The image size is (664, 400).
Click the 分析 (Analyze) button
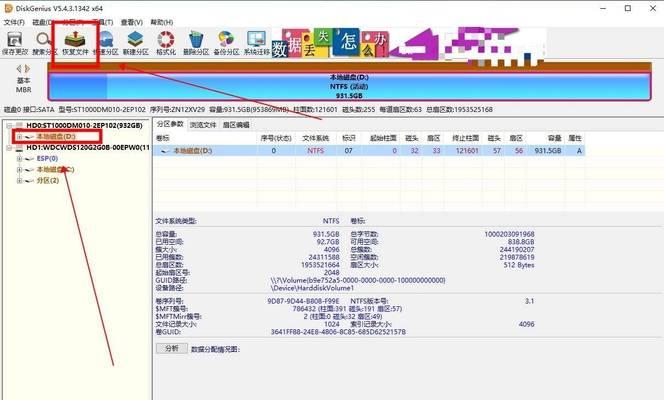click(x=172, y=348)
